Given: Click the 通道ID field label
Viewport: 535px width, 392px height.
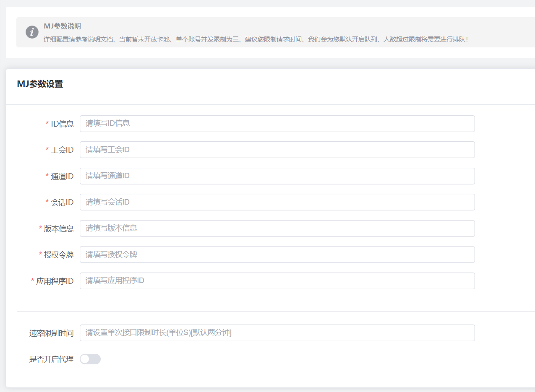Looking at the screenshot, I should pos(62,177).
